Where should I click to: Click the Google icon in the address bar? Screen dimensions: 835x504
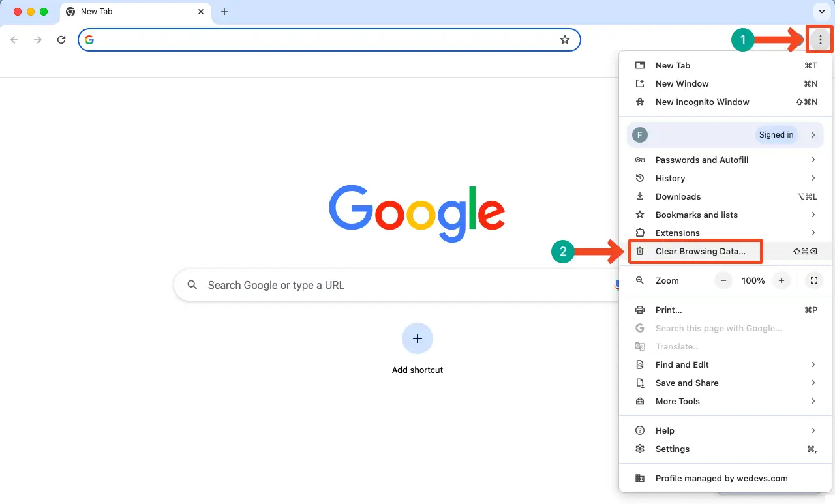pyautogui.click(x=89, y=40)
